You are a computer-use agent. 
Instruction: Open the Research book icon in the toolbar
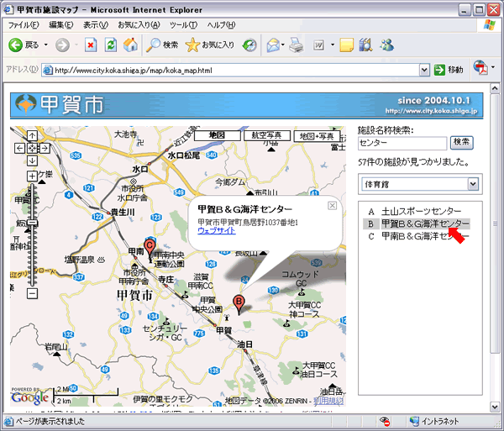pyautogui.click(x=365, y=45)
